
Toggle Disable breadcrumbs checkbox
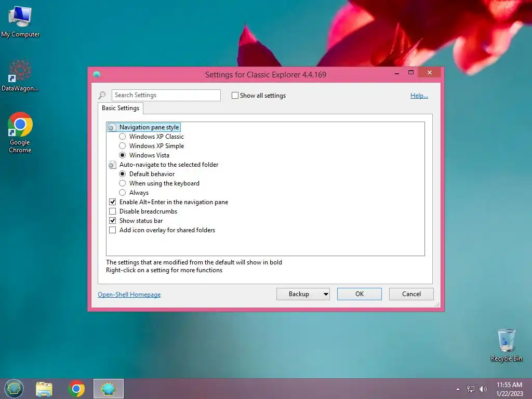click(113, 211)
